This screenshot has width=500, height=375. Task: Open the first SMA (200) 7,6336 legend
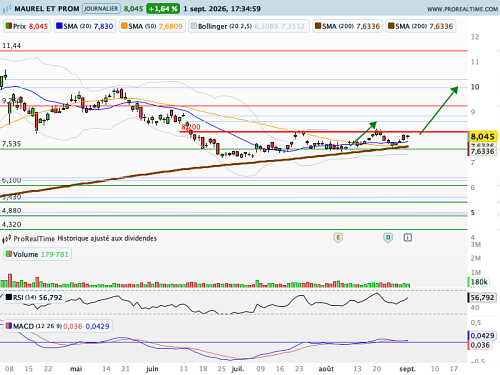coord(348,26)
